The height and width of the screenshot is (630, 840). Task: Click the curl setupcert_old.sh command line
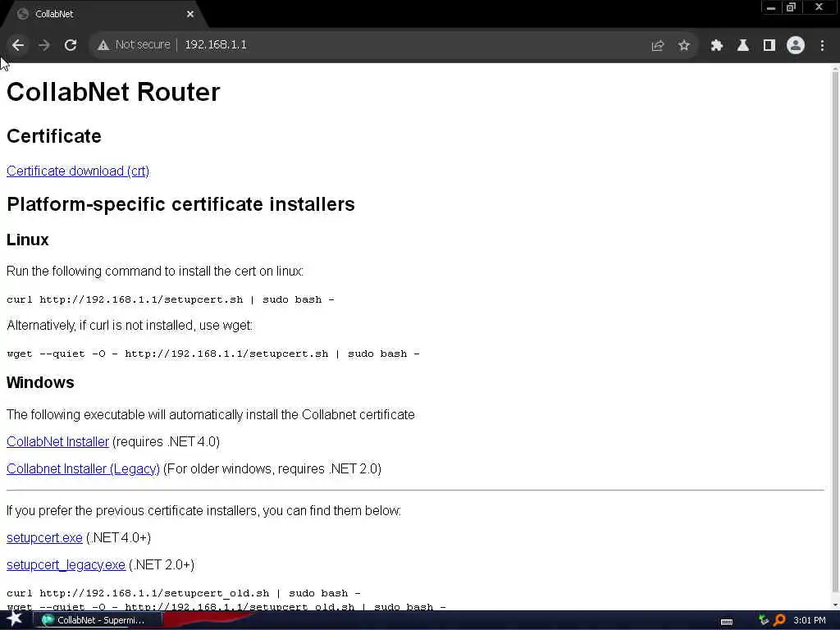[183, 593]
